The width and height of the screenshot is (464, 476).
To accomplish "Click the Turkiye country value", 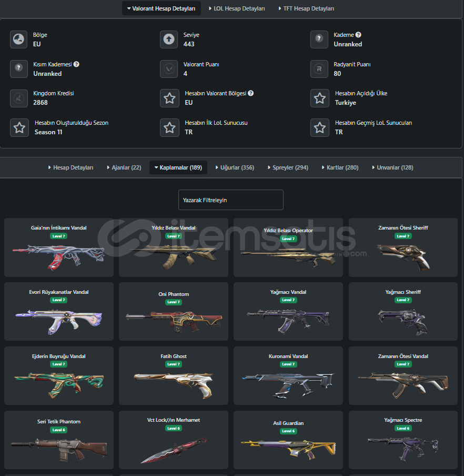I will (x=346, y=103).
